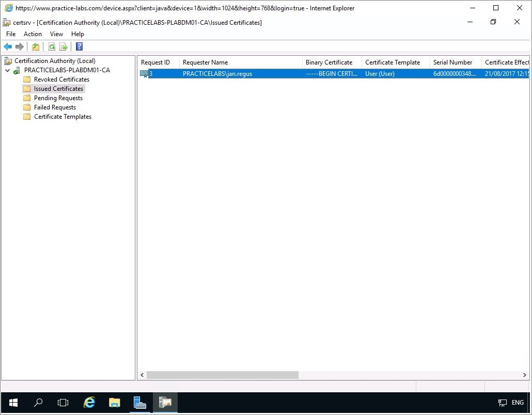Click the network icon in system tray
This screenshot has height=415, width=532.
tap(502, 403)
